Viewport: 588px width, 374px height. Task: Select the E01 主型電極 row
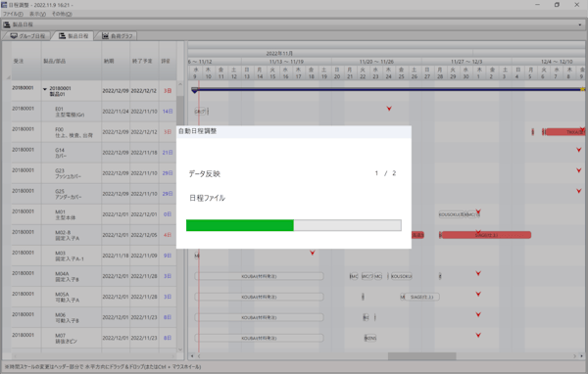click(94, 112)
